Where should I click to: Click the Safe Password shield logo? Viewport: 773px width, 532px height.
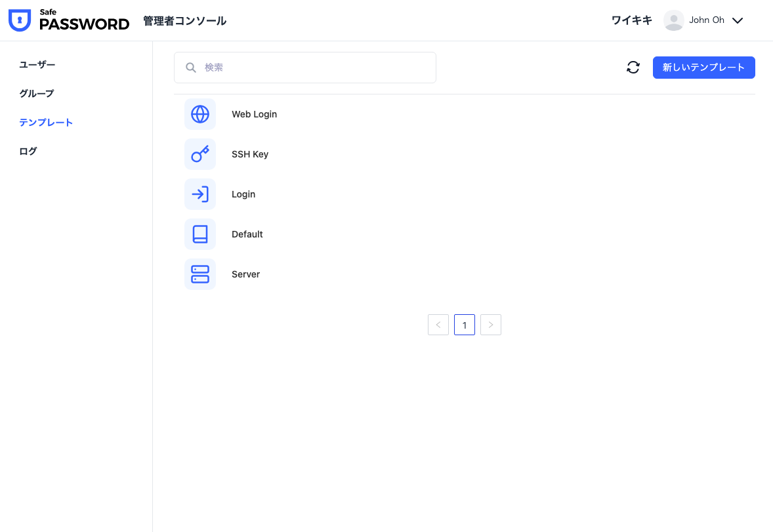[x=20, y=20]
